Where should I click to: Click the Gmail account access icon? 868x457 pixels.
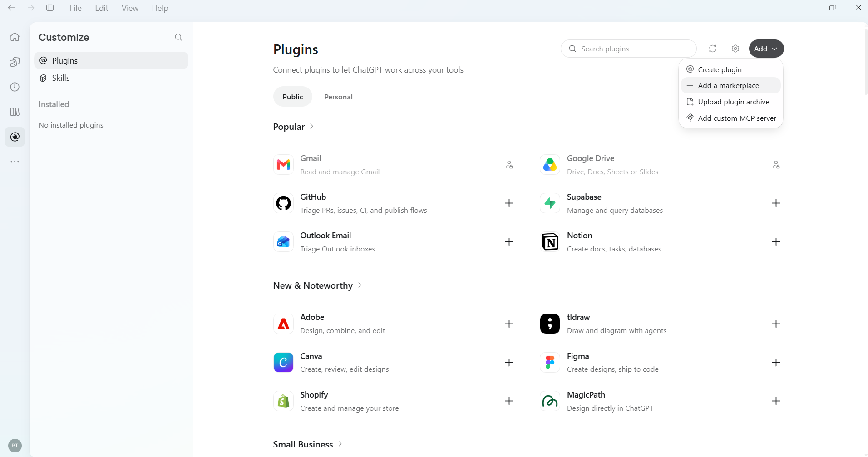click(x=509, y=165)
